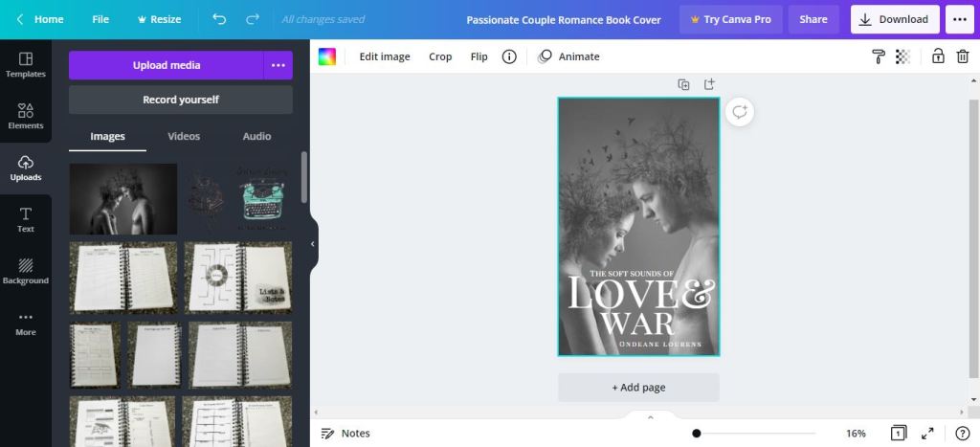Open the upload media options dropdown
This screenshot has width=980, height=447.
point(278,65)
